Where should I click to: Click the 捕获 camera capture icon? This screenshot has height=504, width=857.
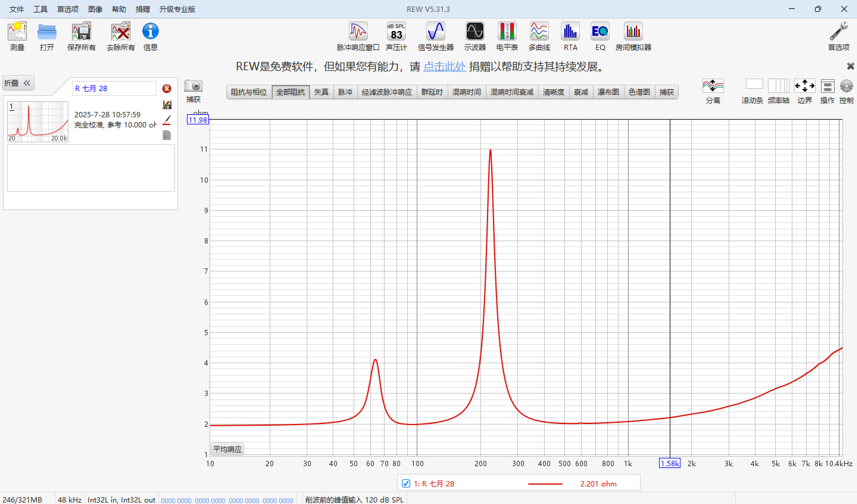(x=193, y=86)
